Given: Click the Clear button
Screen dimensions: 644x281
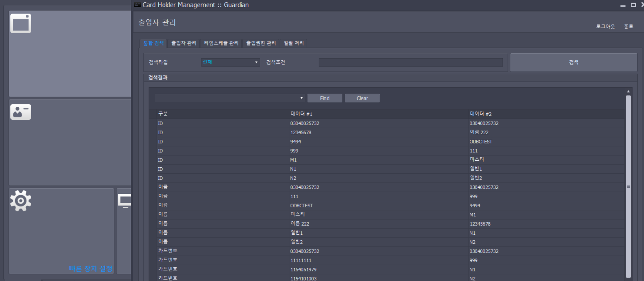Looking at the screenshot, I should pos(362,98).
